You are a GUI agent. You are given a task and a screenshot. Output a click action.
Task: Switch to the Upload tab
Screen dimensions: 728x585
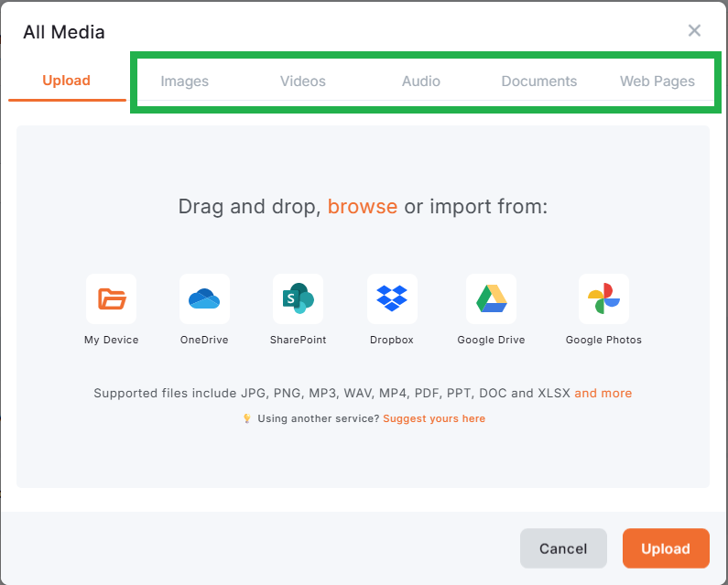coord(66,81)
